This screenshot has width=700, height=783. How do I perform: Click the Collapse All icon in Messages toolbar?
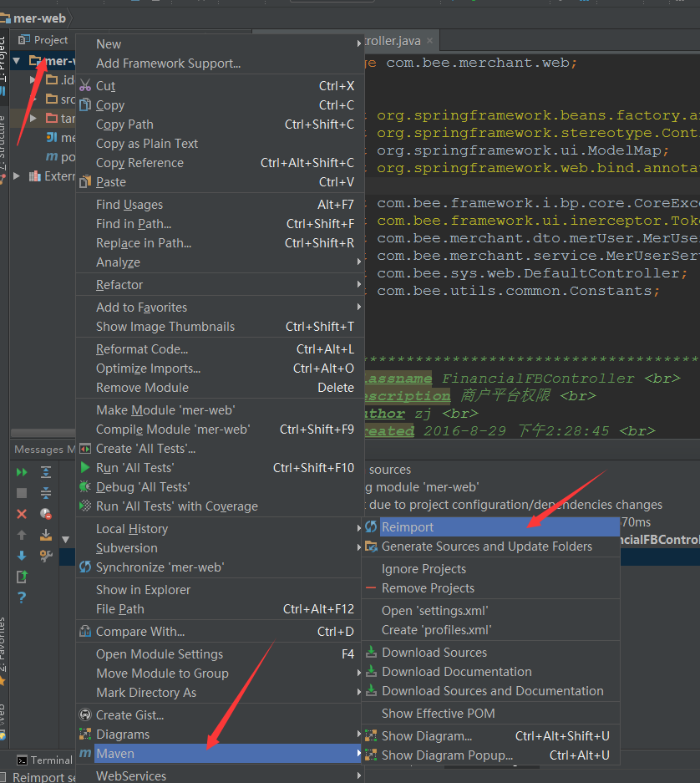pyautogui.click(x=46, y=493)
